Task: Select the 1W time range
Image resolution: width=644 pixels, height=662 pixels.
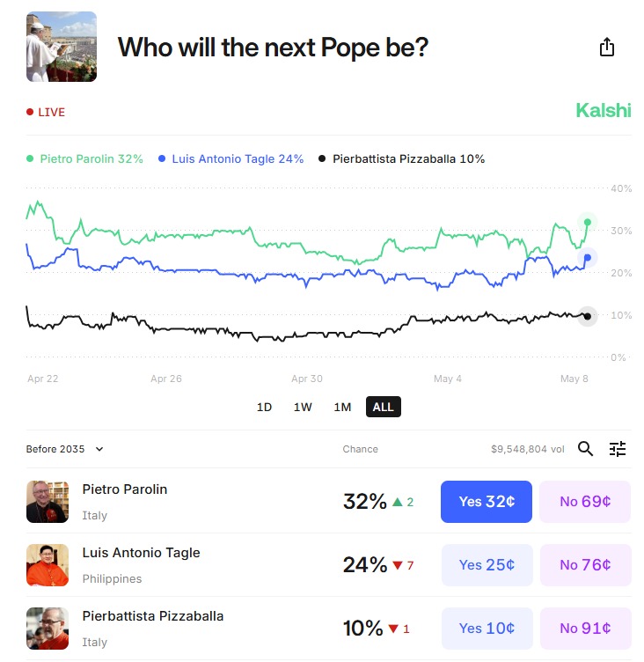Action: [303, 407]
